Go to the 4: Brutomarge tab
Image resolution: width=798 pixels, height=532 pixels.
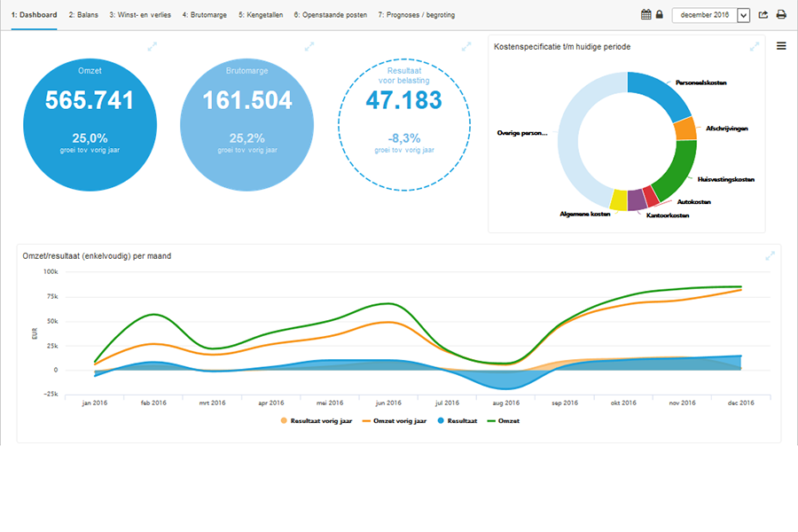205,15
